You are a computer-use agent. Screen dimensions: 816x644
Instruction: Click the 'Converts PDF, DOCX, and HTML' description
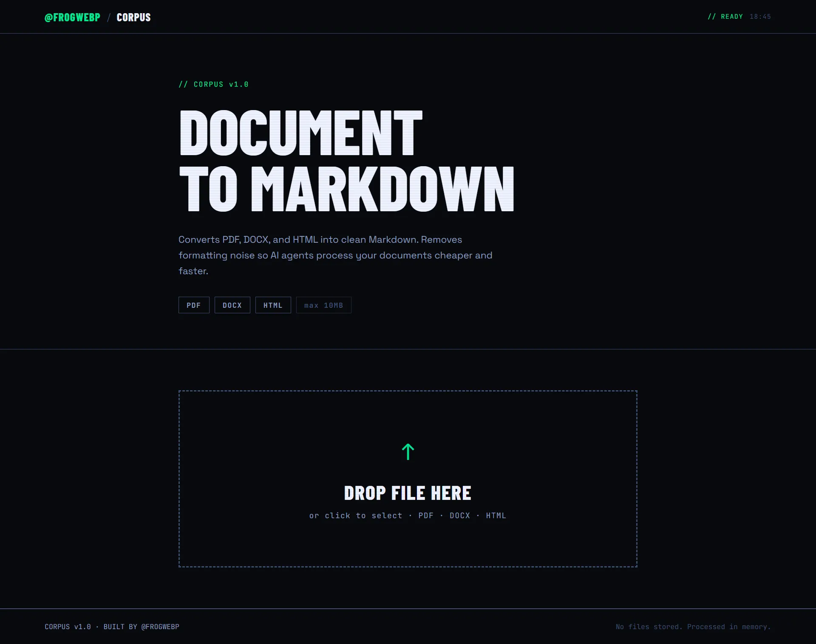335,255
